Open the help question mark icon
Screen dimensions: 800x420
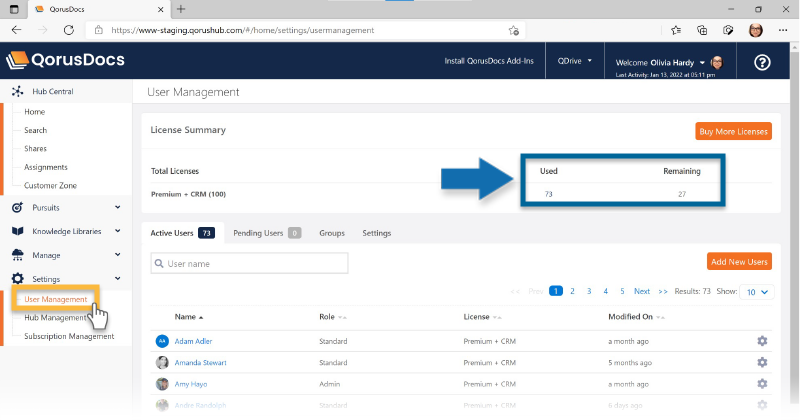[762, 62]
